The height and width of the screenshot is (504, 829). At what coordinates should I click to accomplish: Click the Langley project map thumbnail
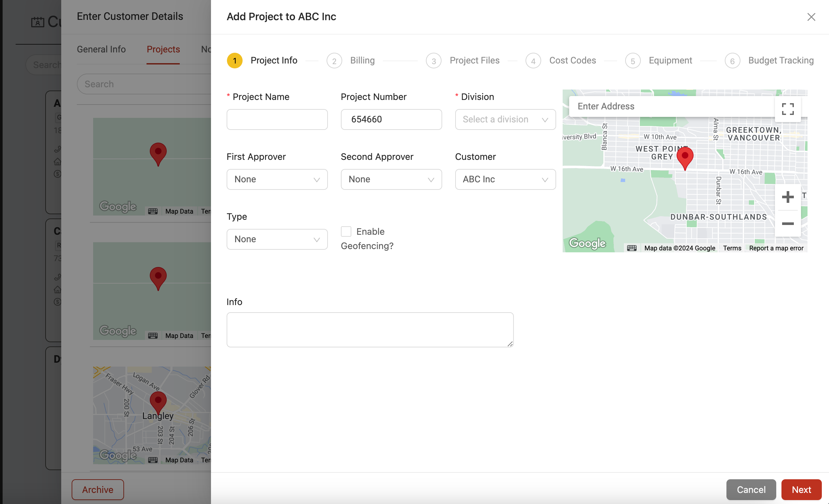(152, 415)
